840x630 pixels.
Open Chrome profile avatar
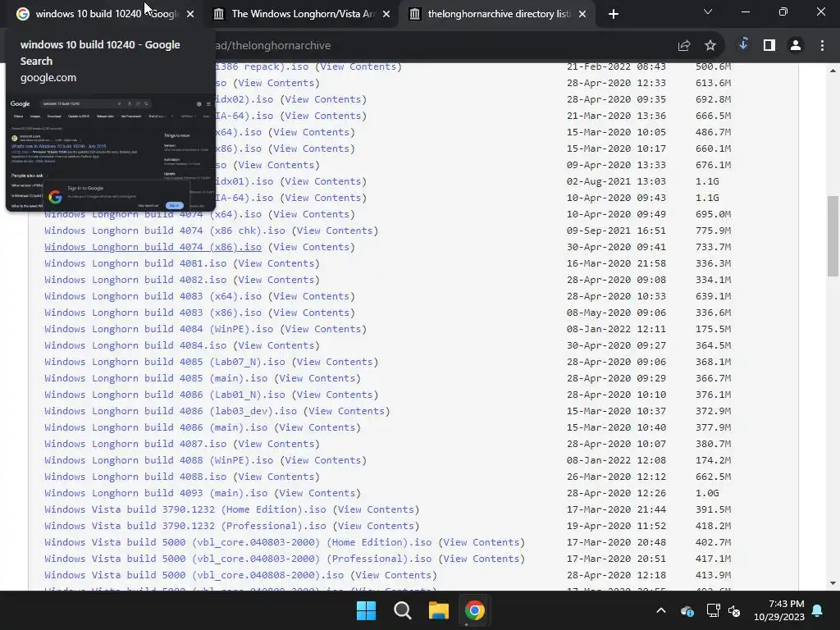[x=796, y=46]
